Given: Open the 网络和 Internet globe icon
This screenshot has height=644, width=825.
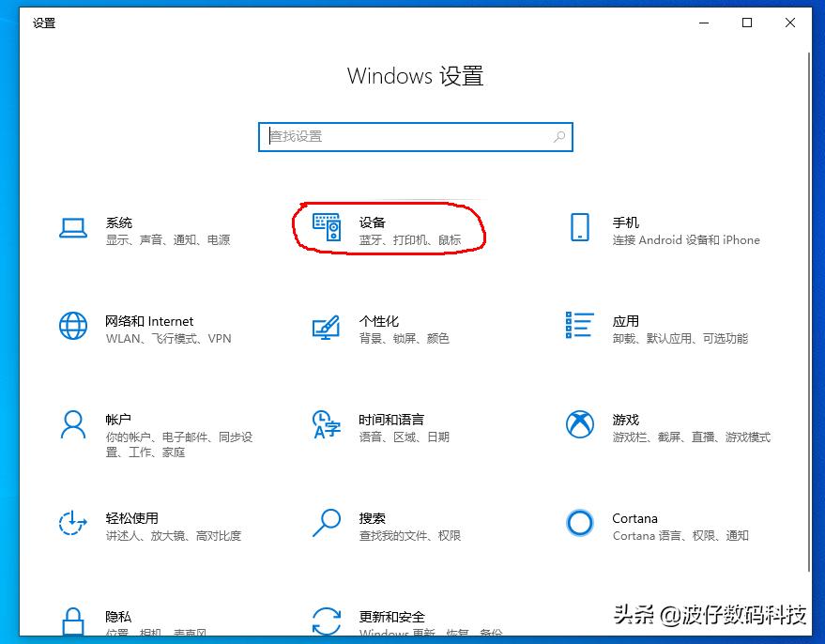Looking at the screenshot, I should (x=73, y=326).
